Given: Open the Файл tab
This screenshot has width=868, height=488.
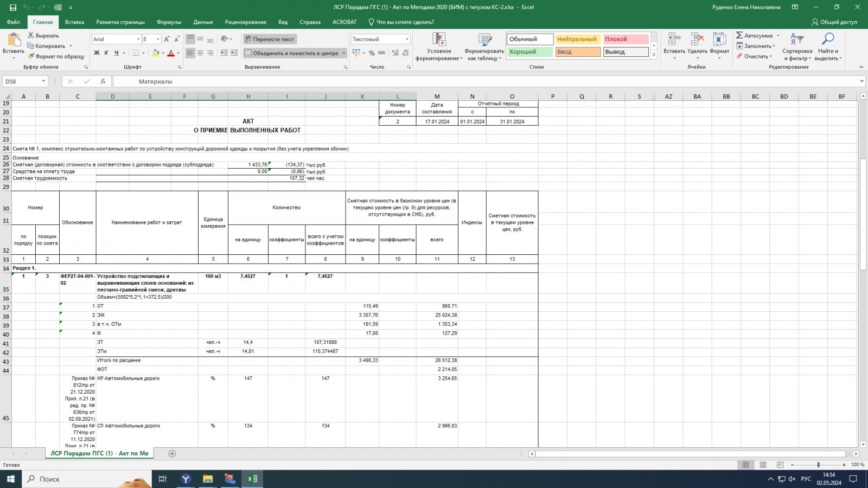Looking at the screenshot, I should [14, 22].
